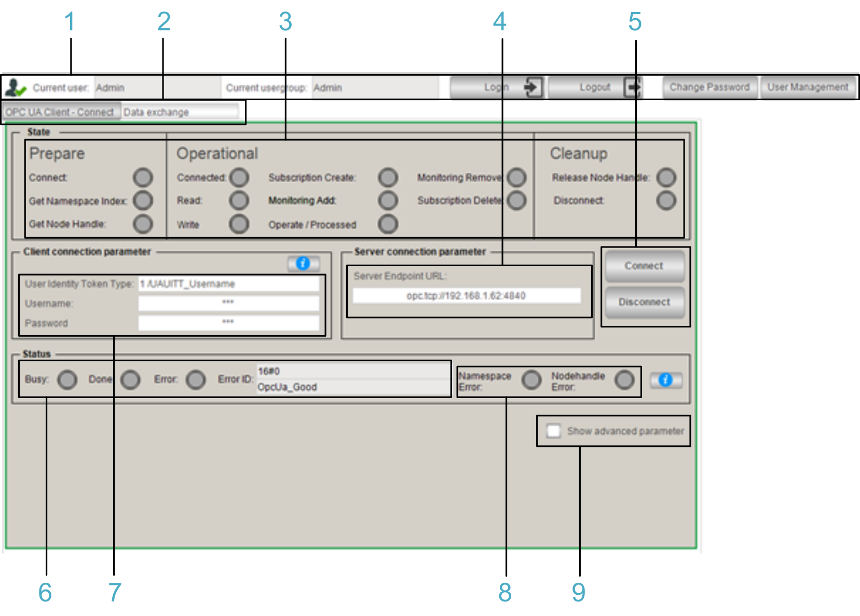The width and height of the screenshot is (860, 616).
Task: Click the Login button
Action: point(497,87)
